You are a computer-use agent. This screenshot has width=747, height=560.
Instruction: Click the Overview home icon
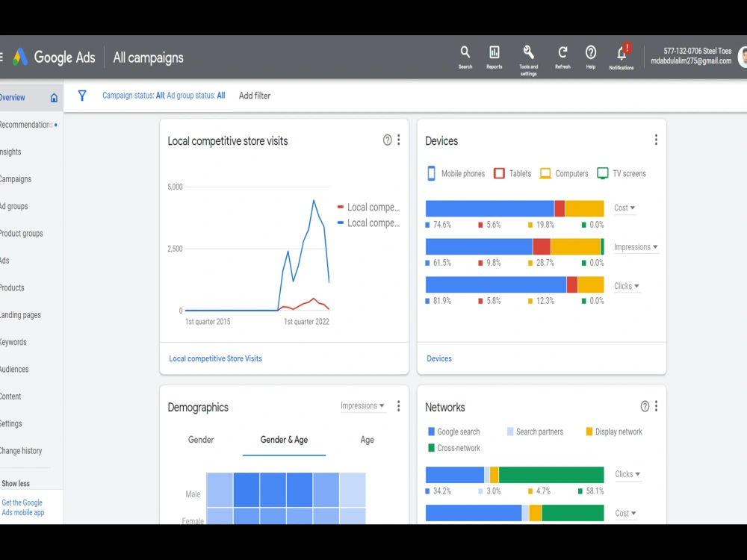tap(54, 98)
